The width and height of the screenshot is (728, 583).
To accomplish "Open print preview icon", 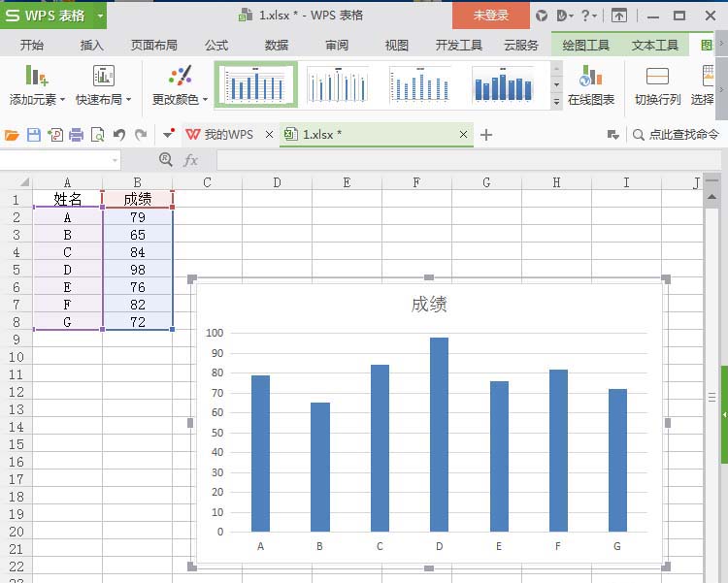I will 97,135.
